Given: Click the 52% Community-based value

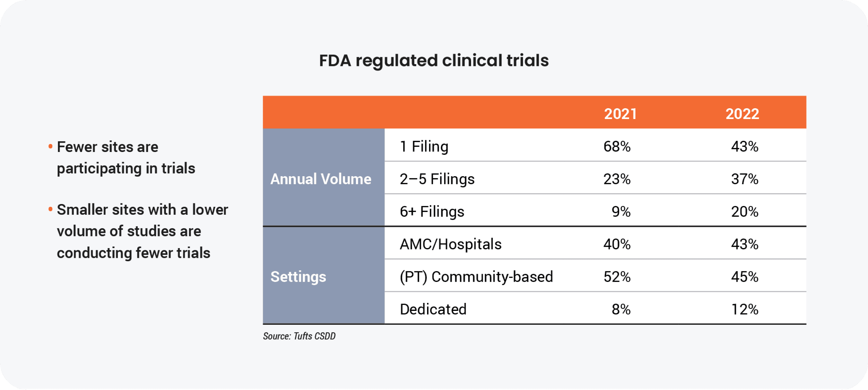Looking at the screenshot, I should coord(617,277).
